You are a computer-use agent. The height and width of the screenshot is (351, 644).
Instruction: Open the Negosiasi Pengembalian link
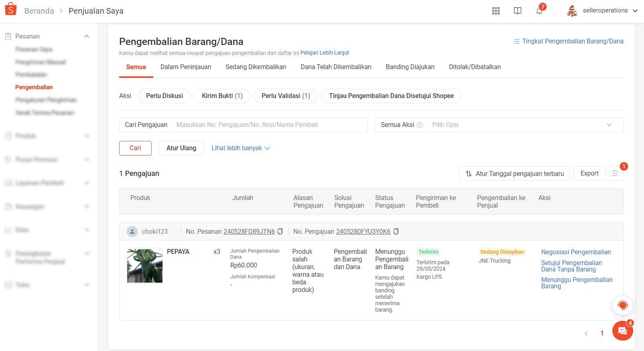[x=576, y=252]
